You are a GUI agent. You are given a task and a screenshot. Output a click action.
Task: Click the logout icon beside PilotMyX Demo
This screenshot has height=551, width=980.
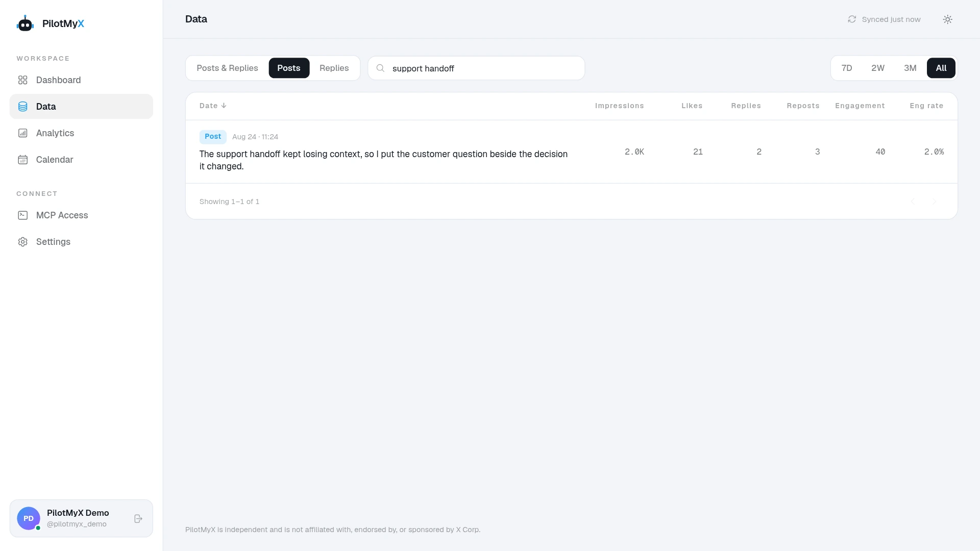click(138, 518)
